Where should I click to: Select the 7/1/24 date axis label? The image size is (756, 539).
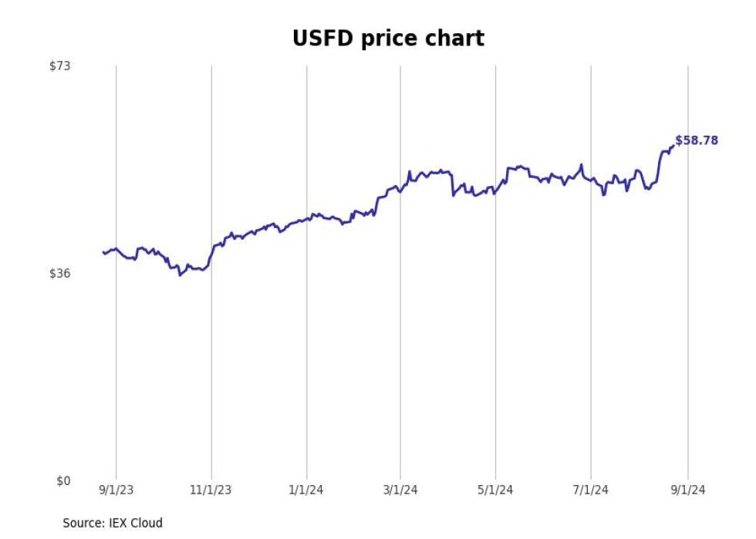click(x=591, y=490)
